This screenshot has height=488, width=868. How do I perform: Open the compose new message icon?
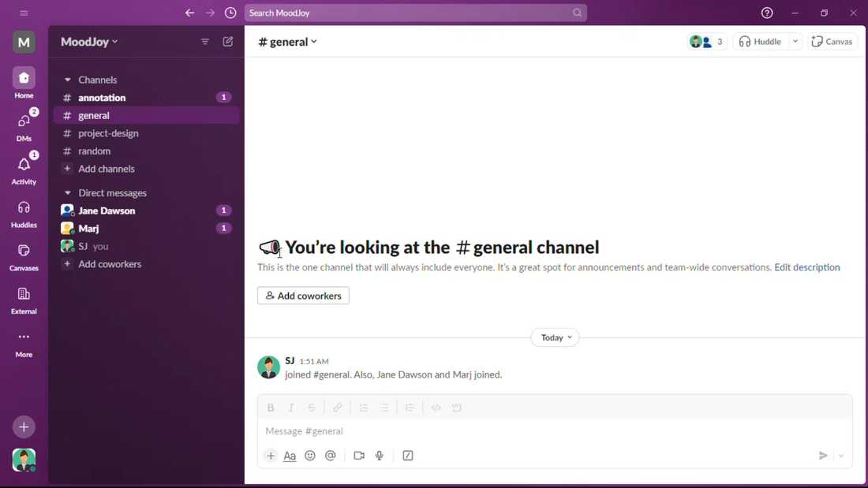tap(228, 41)
